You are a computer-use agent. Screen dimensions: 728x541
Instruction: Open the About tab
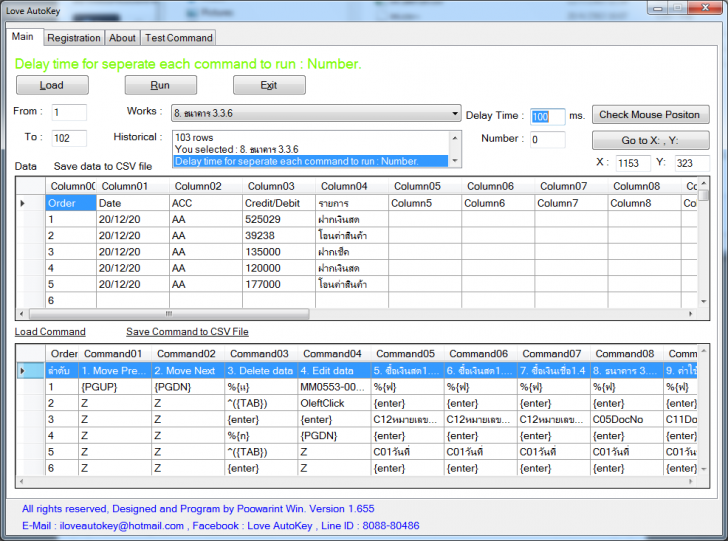tap(122, 38)
